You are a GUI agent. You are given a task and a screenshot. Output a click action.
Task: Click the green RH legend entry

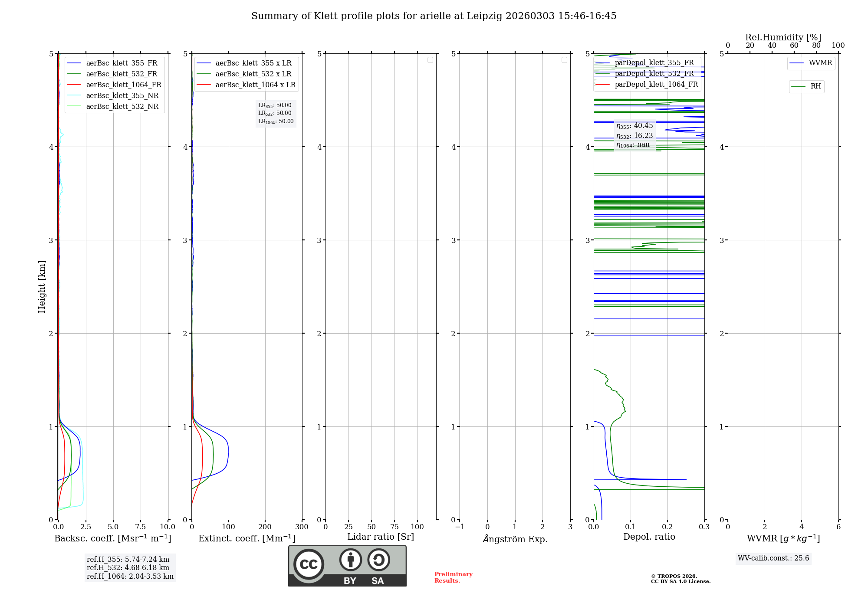[x=806, y=87]
